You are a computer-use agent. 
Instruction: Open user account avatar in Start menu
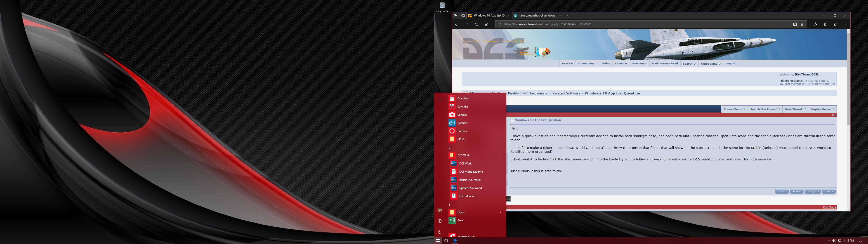(439, 210)
